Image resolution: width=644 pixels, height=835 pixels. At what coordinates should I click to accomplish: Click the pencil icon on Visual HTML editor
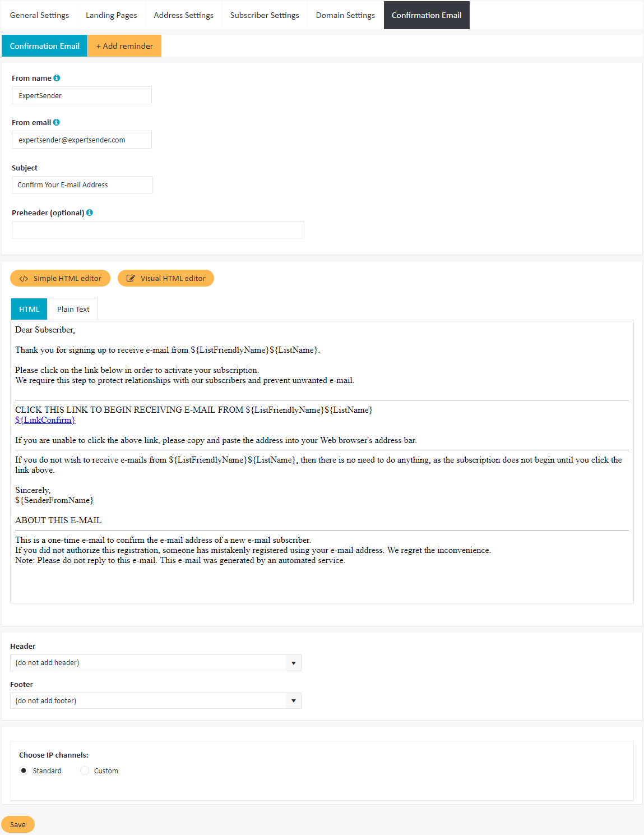click(131, 279)
